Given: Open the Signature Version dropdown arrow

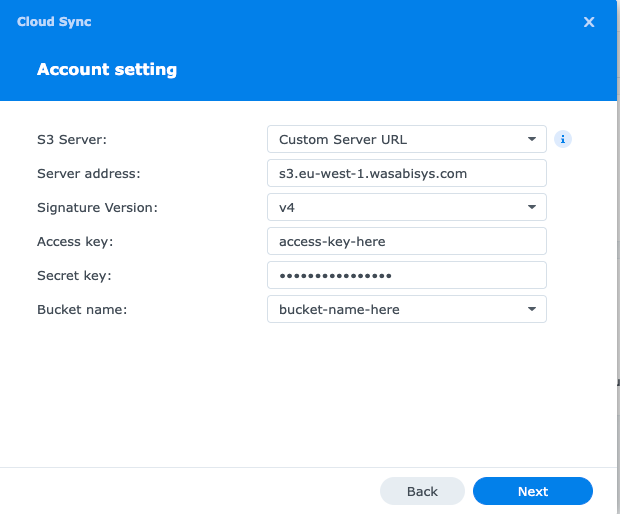Looking at the screenshot, I should click(531, 207).
